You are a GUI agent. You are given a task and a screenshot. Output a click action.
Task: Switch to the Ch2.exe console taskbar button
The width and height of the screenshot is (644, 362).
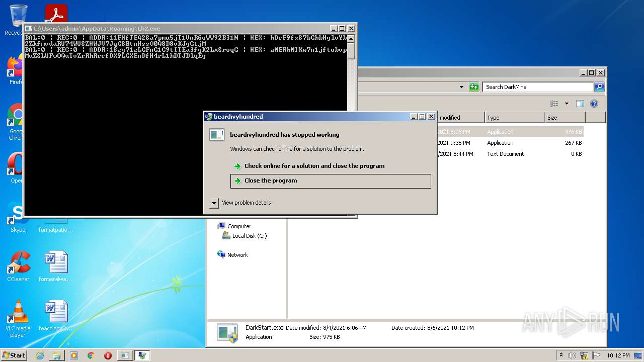tap(125, 355)
